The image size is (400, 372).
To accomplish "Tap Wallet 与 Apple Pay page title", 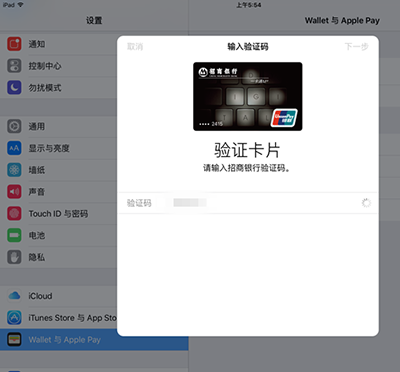I will (x=342, y=21).
